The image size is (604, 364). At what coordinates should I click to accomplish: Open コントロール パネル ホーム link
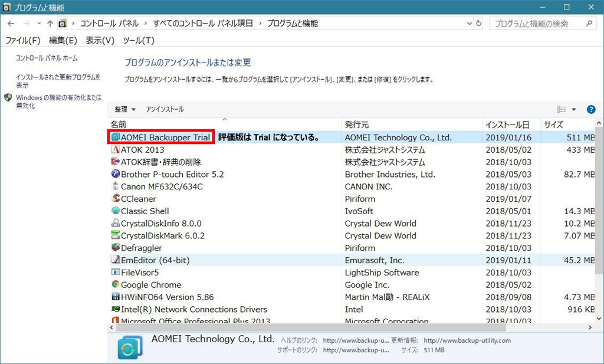[x=47, y=58]
